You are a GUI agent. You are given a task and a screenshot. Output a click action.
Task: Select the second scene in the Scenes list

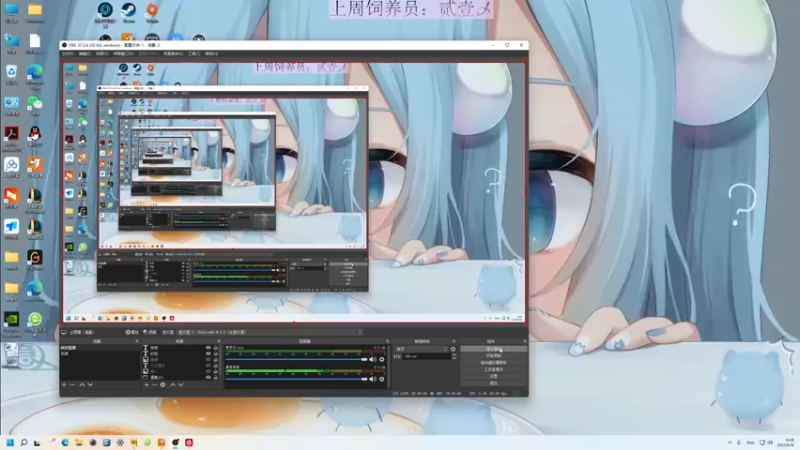tap(99, 354)
